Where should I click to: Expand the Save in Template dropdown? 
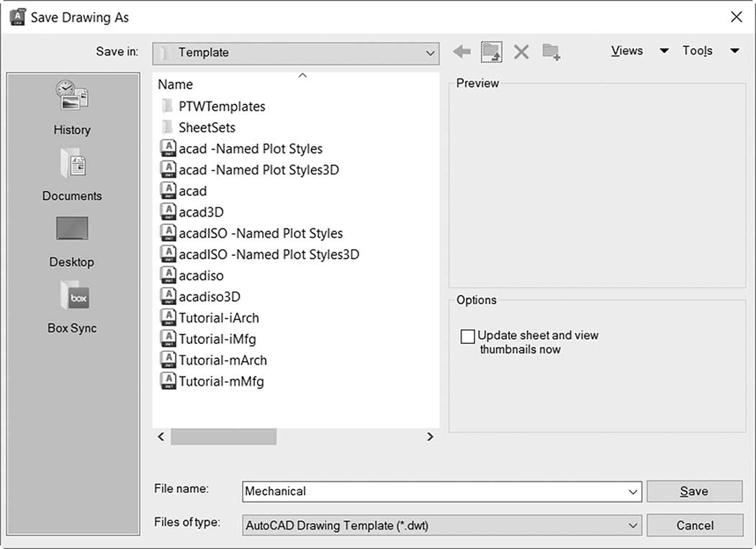pos(430,53)
